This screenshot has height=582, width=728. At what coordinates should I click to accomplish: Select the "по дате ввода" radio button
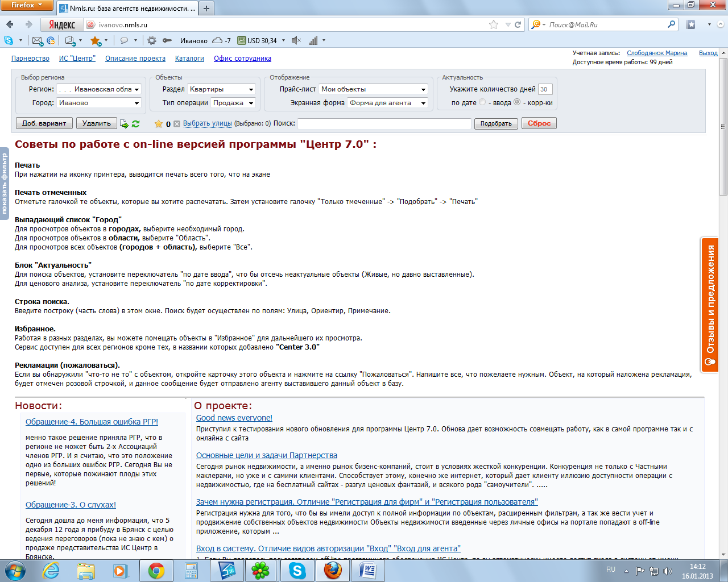(482, 102)
